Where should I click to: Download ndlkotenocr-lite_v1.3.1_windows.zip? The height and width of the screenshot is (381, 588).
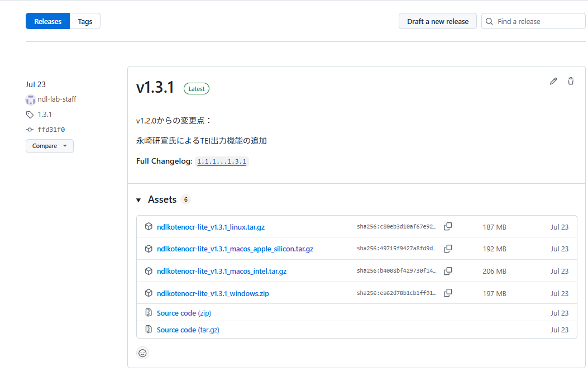213,293
